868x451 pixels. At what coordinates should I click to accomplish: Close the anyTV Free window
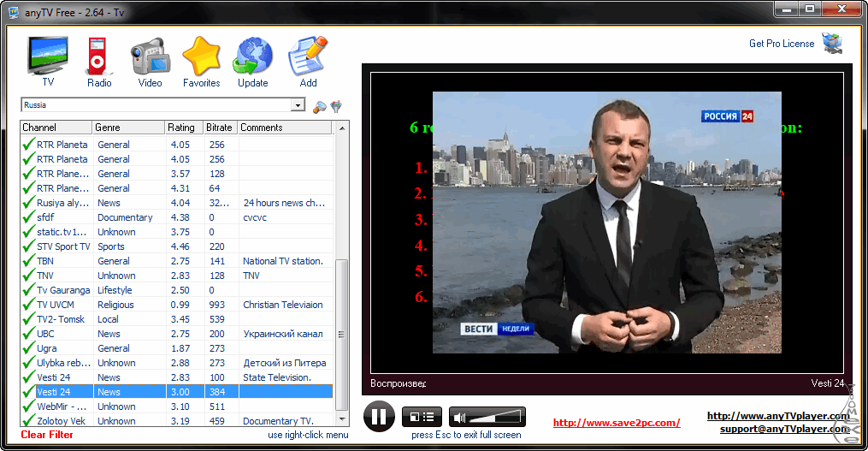click(x=841, y=9)
